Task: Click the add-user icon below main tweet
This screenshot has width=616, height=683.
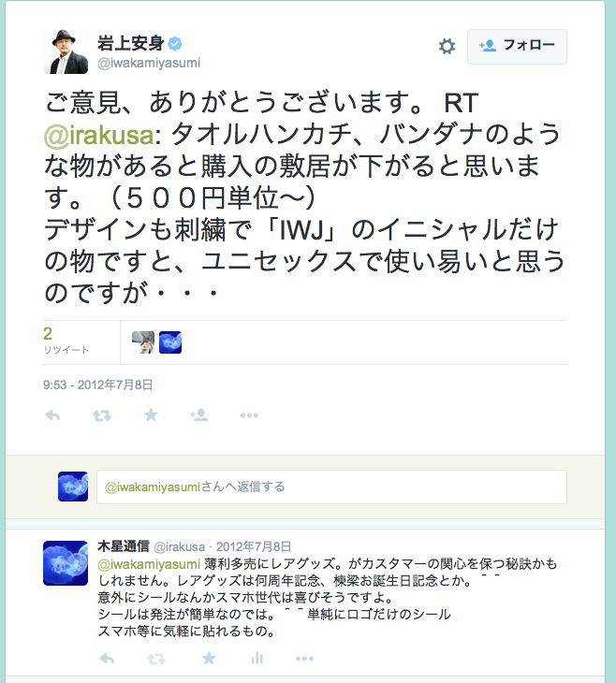Action: click(198, 414)
